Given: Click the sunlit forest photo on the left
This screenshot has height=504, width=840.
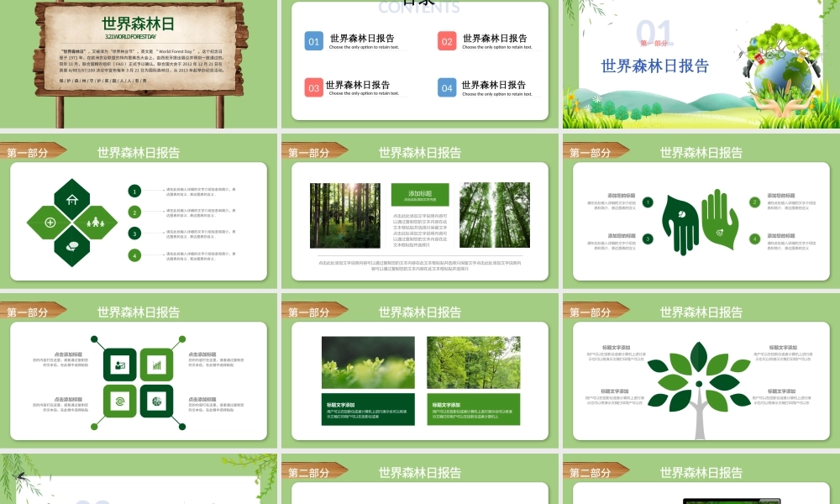Looking at the screenshot, I should click(344, 215).
